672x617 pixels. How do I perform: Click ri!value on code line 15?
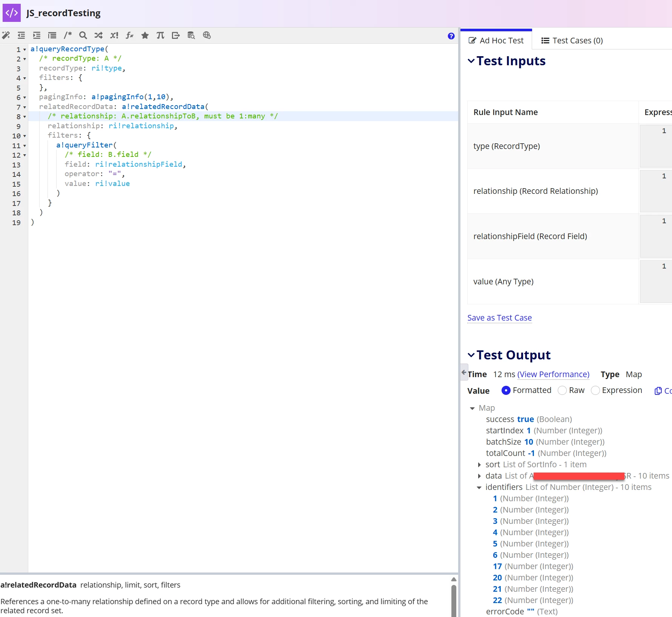pyautogui.click(x=112, y=183)
